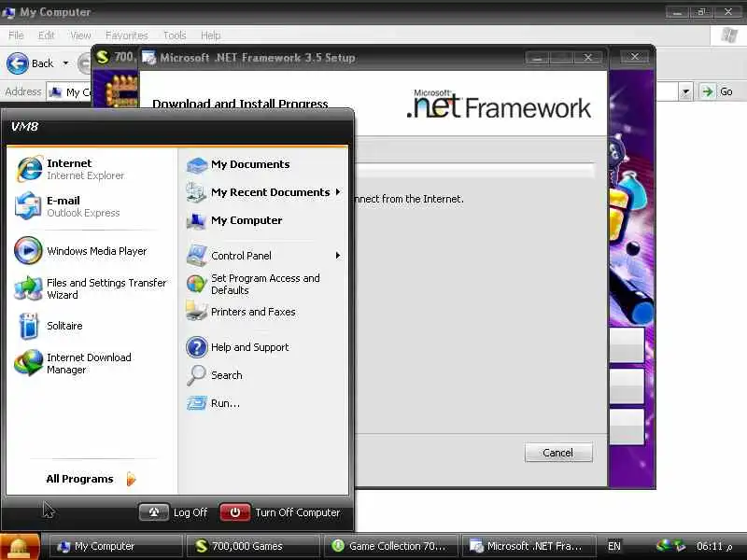This screenshot has height=560, width=747.
Task: Open Help menu in My Computer
Action: click(x=211, y=35)
